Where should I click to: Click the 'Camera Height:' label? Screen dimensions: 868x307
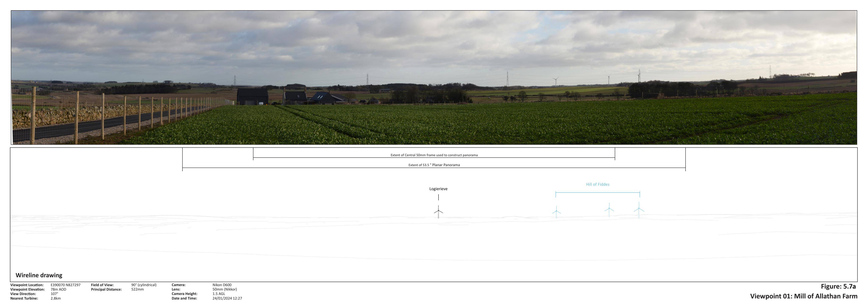coord(185,294)
